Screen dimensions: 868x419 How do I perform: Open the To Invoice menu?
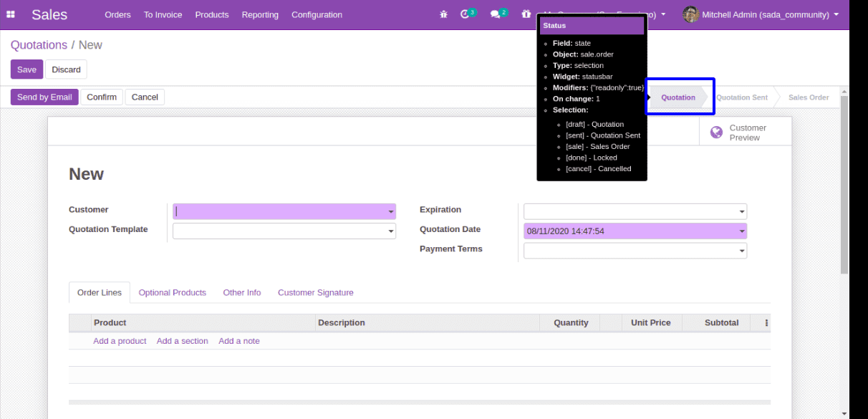(x=163, y=14)
